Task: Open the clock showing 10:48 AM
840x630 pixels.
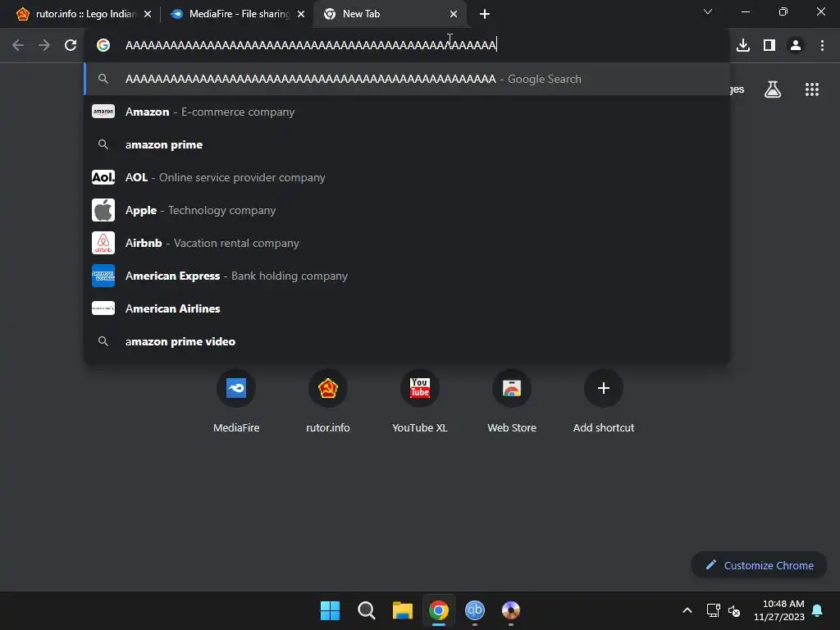Action: coord(779,610)
